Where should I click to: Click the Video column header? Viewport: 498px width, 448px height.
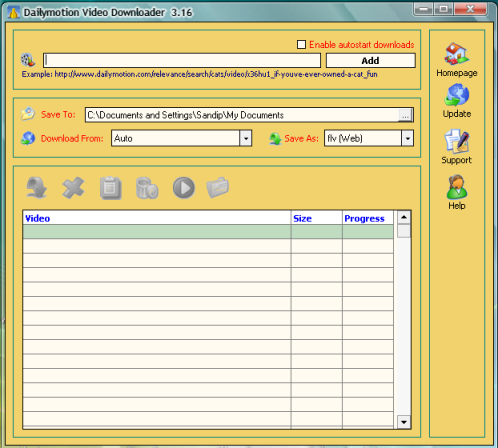tap(157, 218)
